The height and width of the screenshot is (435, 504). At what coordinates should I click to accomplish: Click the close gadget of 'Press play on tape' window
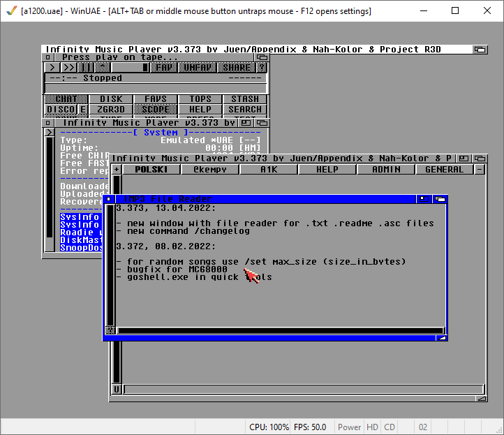(x=47, y=57)
